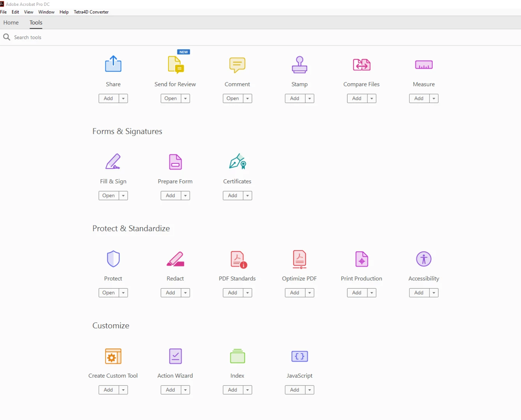The width and height of the screenshot is (521, 420).
Task: Click the Measure ruler icon
Action: [424, 65]
